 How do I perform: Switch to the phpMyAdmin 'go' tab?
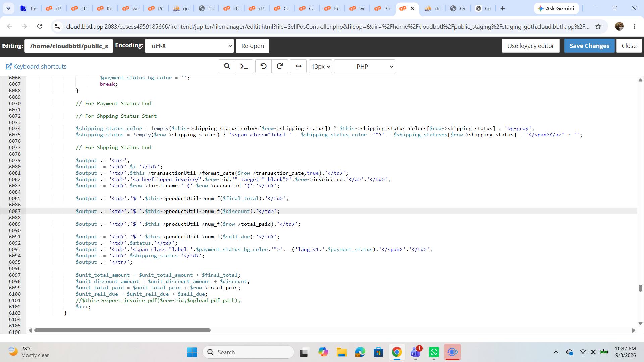click(x=181, y=9)
